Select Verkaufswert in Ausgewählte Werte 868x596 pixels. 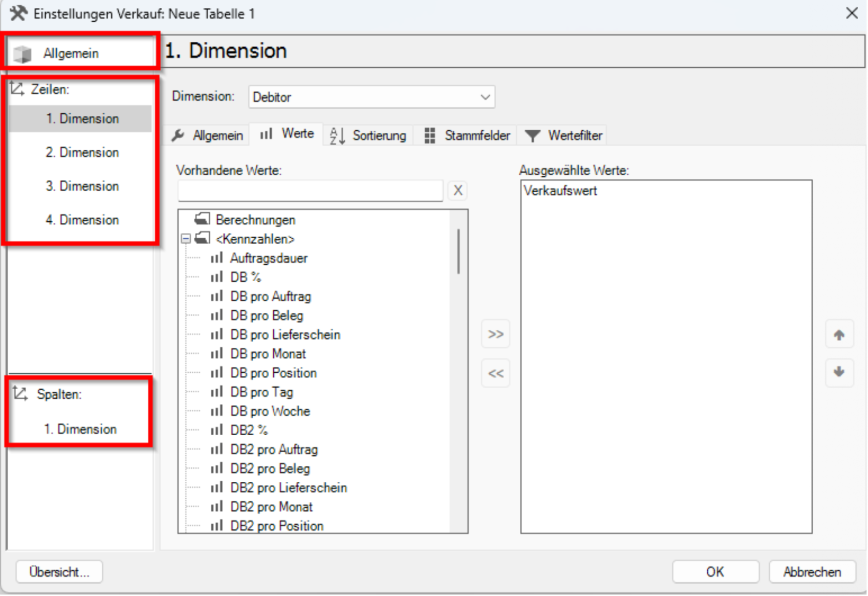[560, 191]
